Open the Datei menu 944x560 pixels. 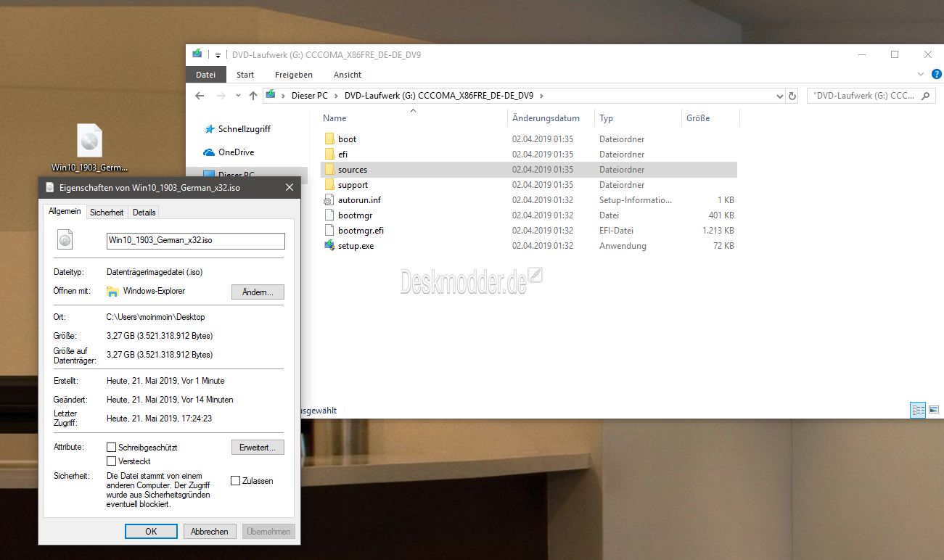(x=206, y=75)
